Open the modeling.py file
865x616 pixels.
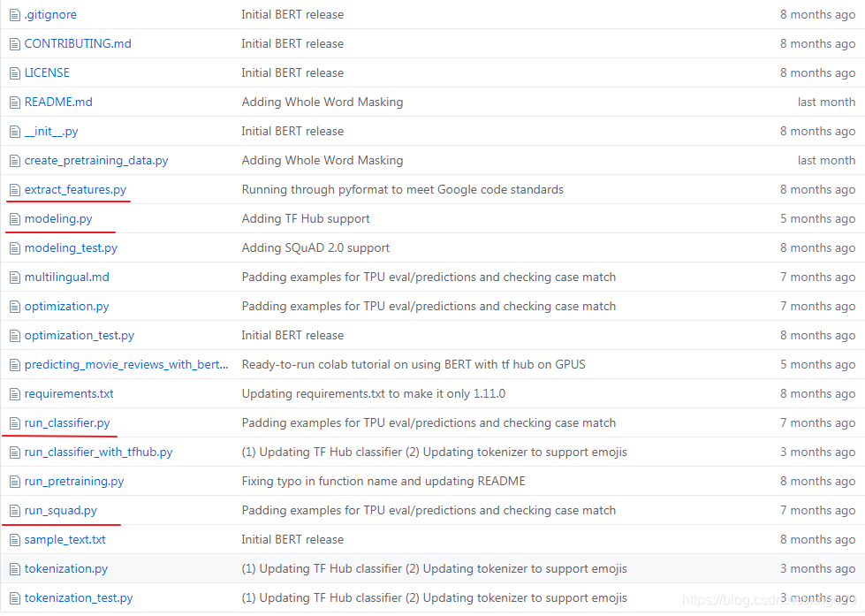pos(58,219)
